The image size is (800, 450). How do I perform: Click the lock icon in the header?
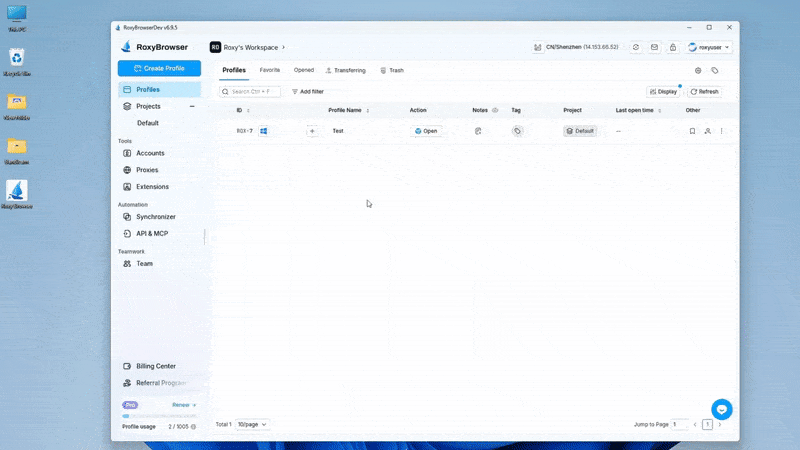673,47
